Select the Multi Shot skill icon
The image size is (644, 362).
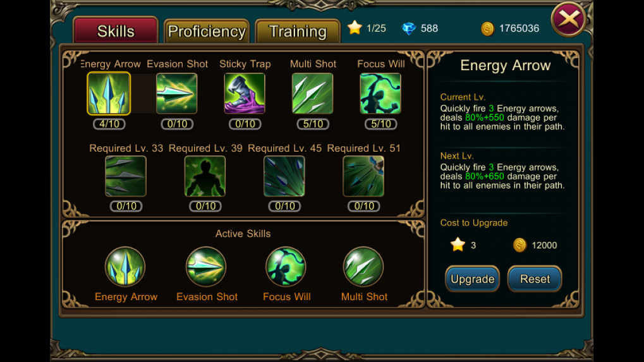[313, 94]
